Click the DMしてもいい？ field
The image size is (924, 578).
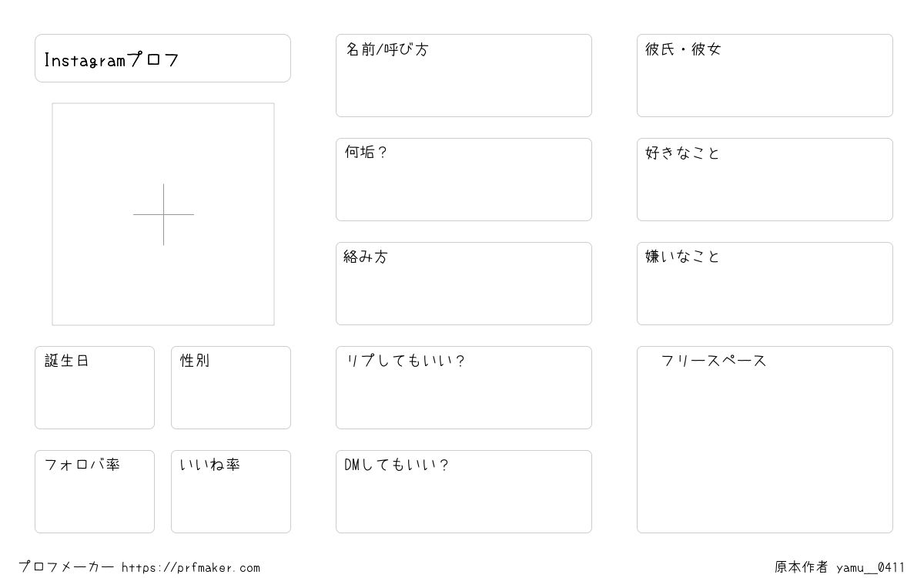click(464, 492)
